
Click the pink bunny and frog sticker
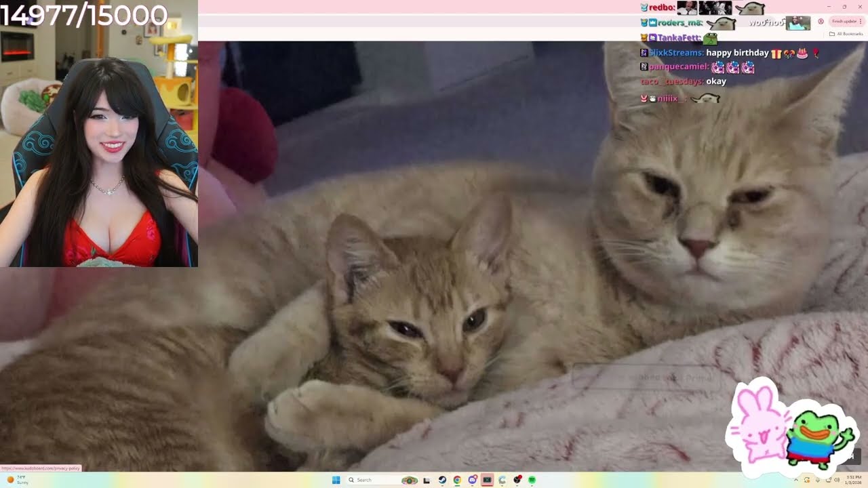click(791, 427)
